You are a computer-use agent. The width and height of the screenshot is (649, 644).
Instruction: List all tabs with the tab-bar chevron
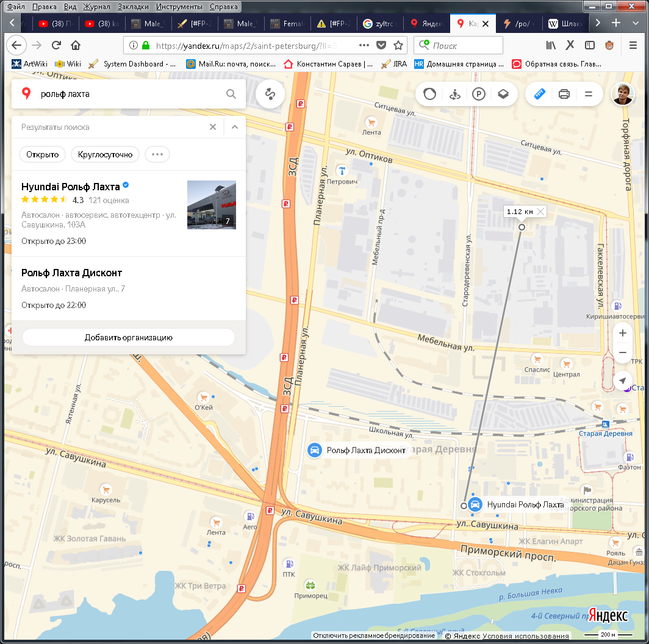coord(636,23)
